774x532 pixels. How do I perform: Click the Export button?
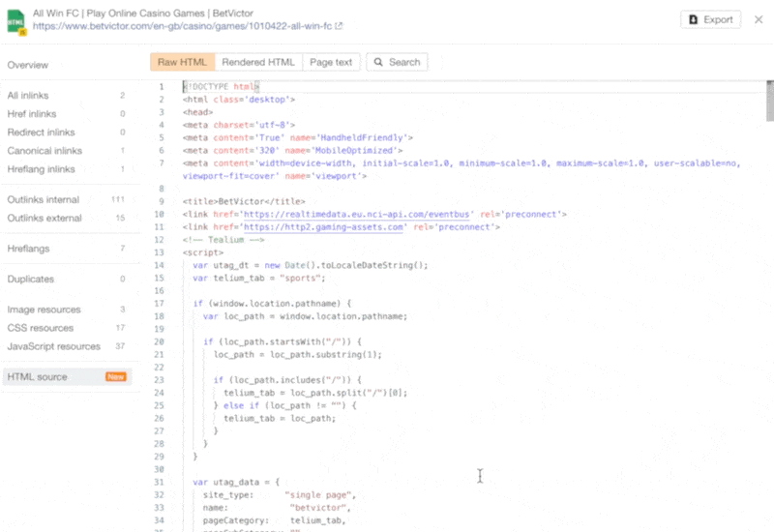[711, 19]
